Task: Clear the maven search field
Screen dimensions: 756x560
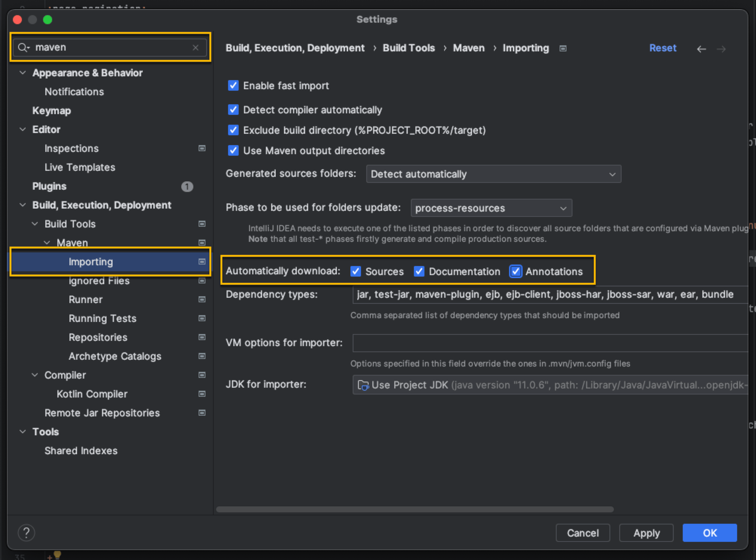Action: (195, 48)
